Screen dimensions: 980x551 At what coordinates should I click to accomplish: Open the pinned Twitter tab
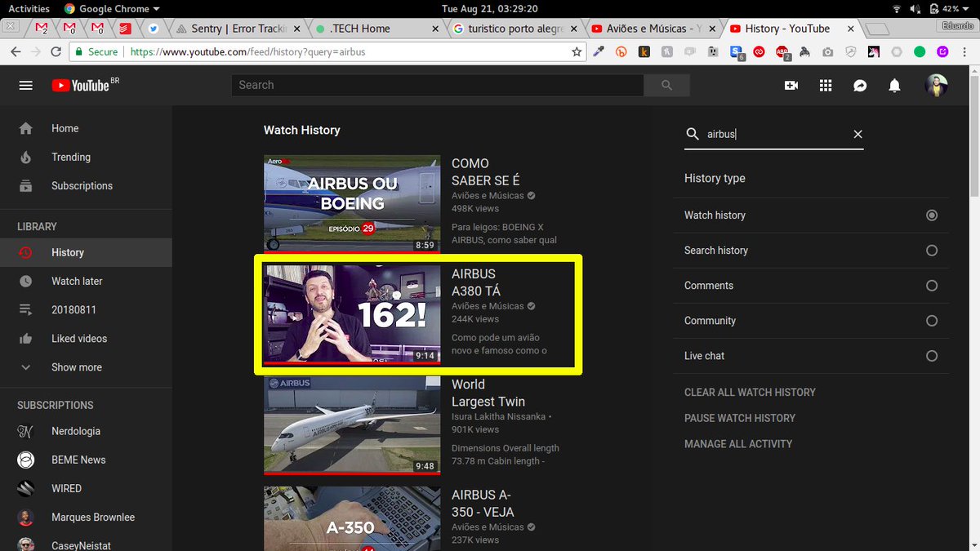coord(153,29)
